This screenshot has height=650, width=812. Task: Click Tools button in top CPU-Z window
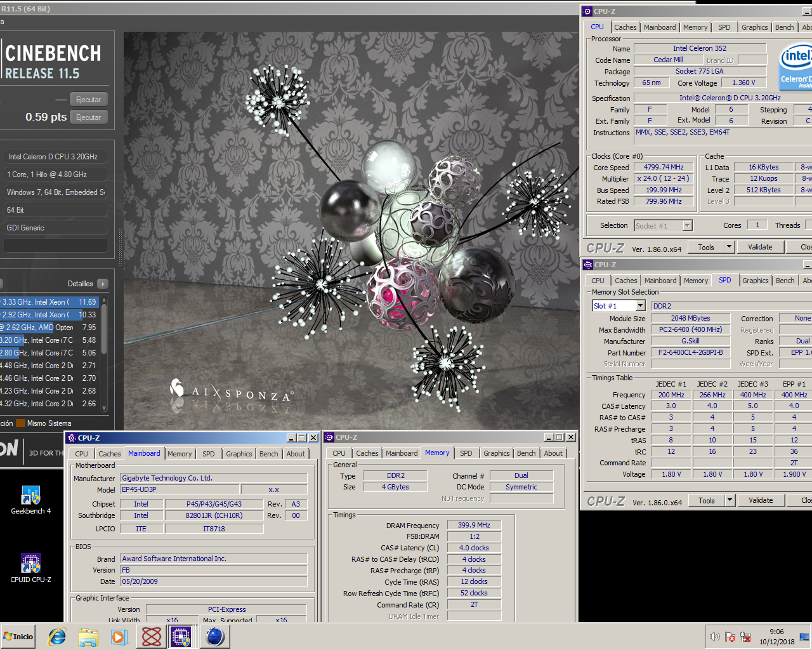[706, 247]
